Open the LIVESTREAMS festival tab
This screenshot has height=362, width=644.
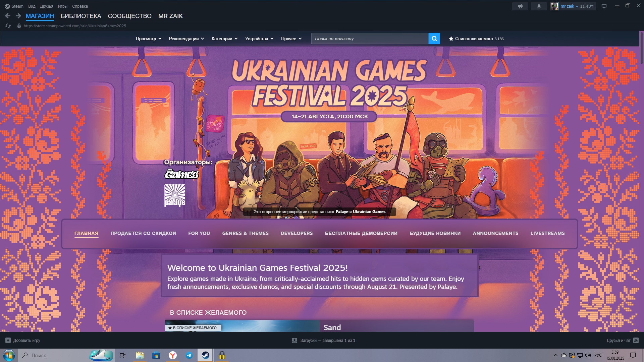point(547,233)
